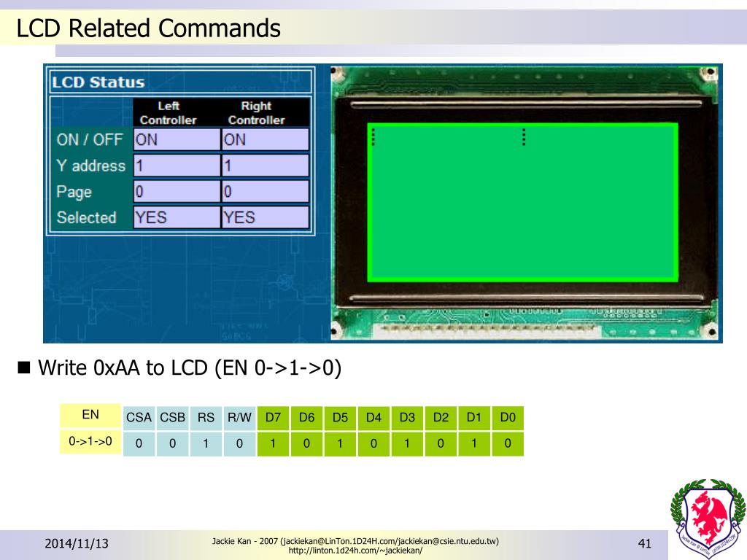Click the value 1 under D5

[340, 444]
